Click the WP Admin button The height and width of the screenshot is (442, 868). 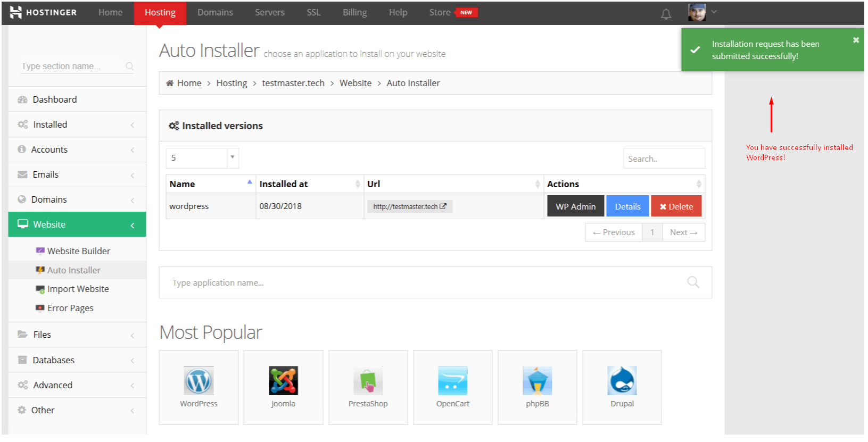(576, 206)
